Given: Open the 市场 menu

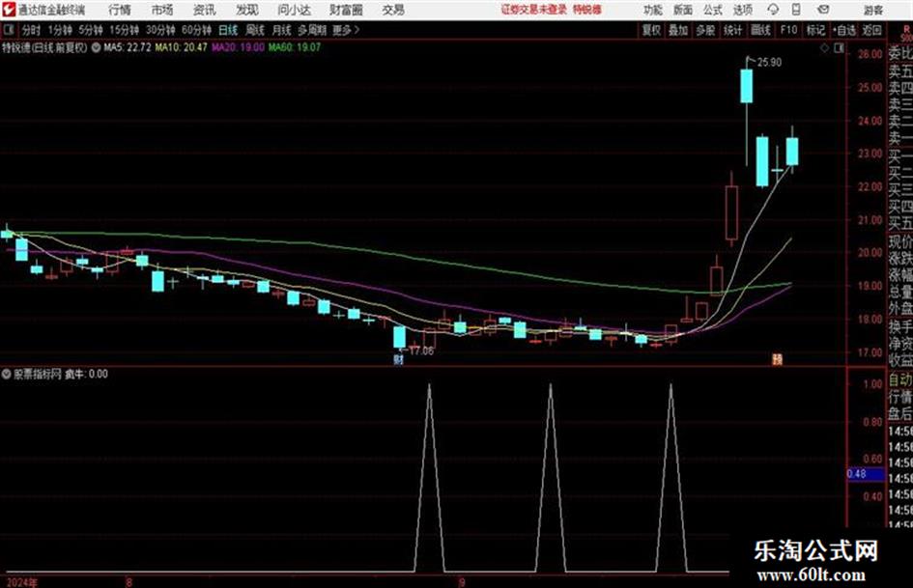Looking at the screenshot, I should click(162, 10).
